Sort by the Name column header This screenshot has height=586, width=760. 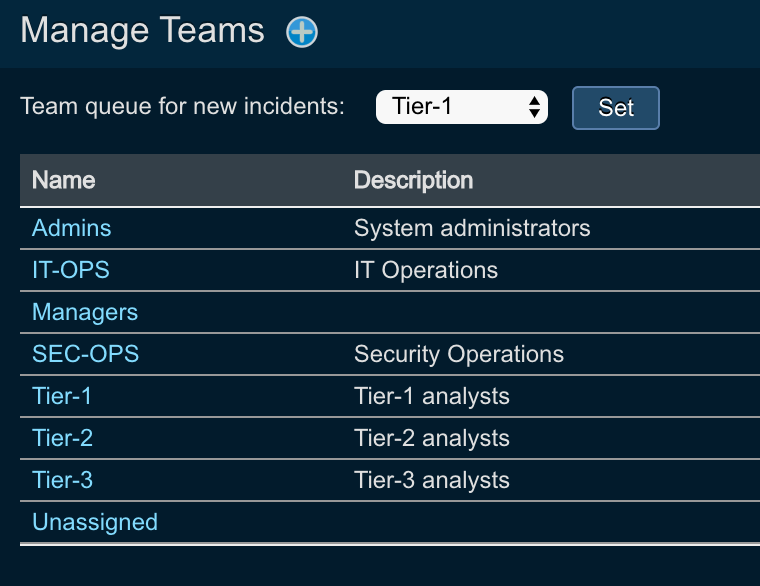(x=63, y=180)
